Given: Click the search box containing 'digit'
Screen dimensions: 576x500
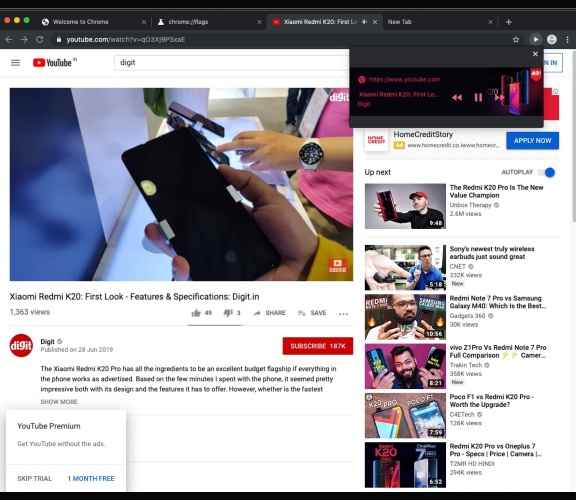Looking at the screenshot, I should [231, 62].
